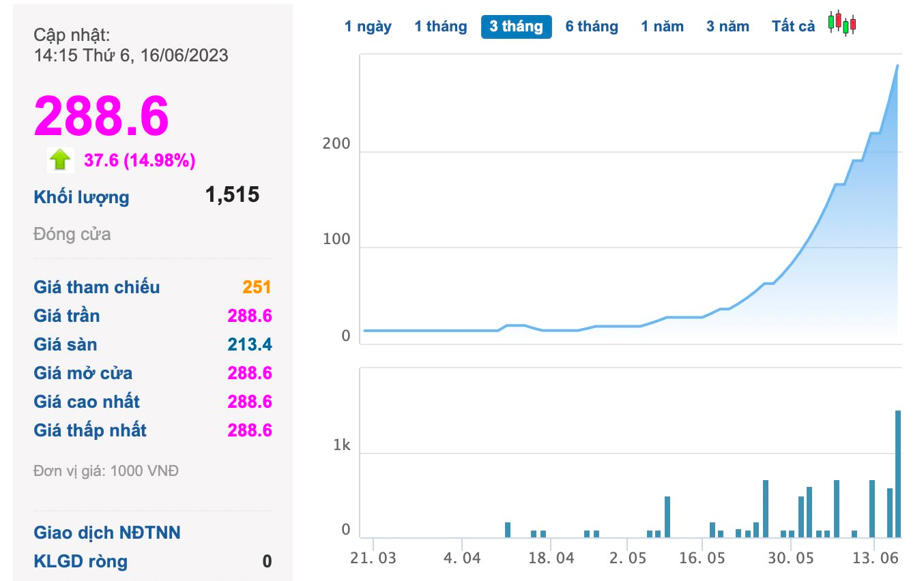Click the change value 37.6 (14.98%)

click(x=140, y=160)
